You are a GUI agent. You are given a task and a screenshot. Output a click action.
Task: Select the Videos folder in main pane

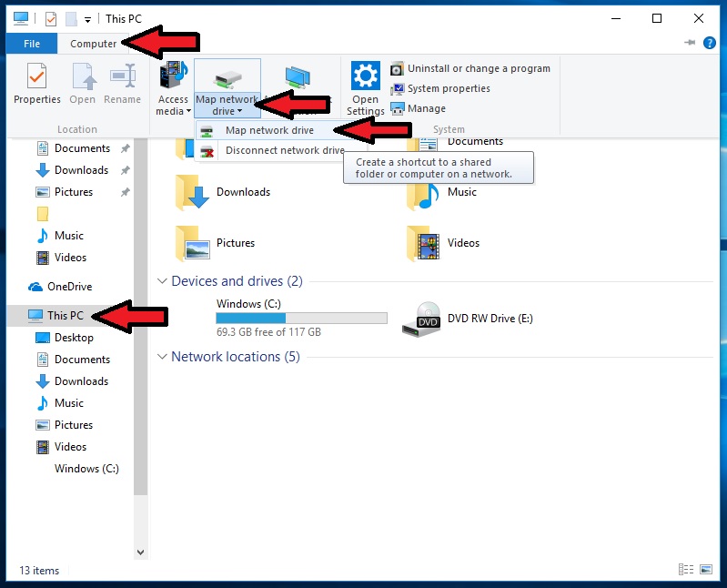pyautogui.click(x=443, y=243)
